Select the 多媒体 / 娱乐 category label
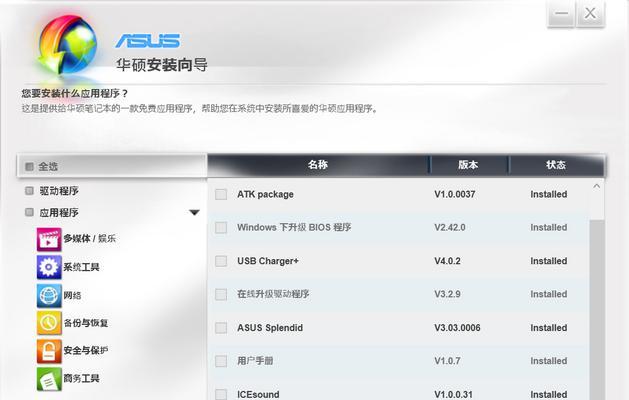This screenshot has height=400, width=629. pyautogui.click(x=89, y=239)
